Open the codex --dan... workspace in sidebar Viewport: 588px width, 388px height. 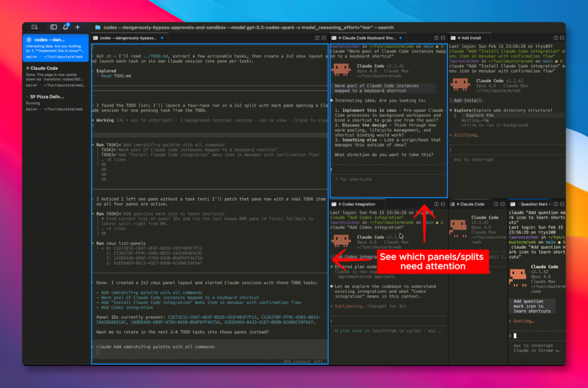click(56, 48)
